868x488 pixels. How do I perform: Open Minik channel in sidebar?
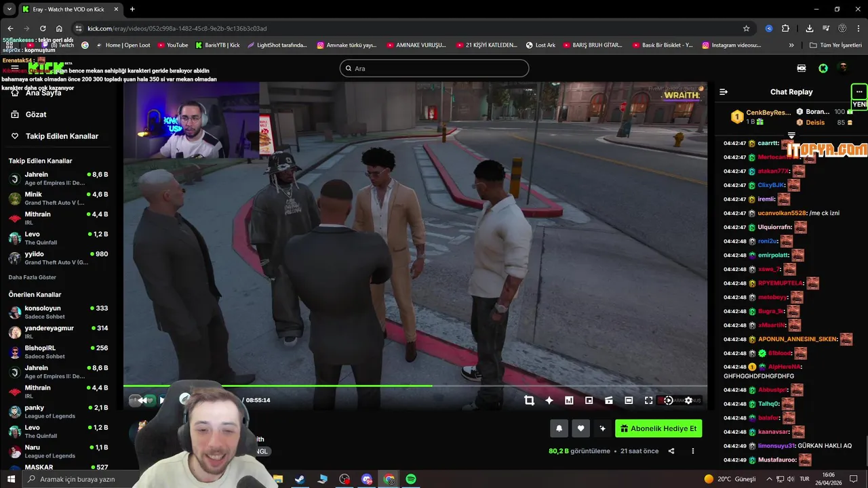tap(58, 199)
